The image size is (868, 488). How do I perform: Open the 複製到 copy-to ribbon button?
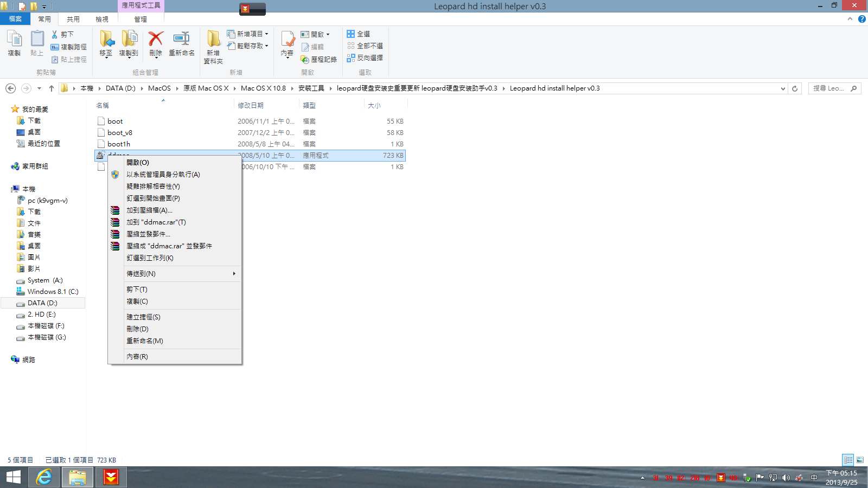point(129,43)
